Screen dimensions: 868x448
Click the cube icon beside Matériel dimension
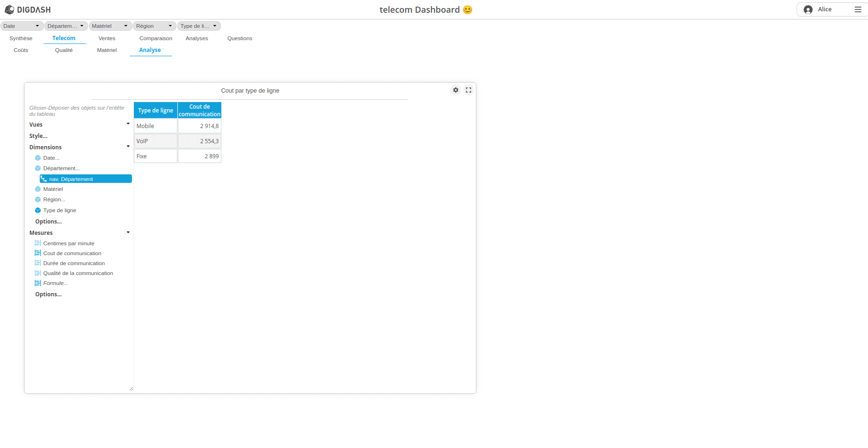pyautogui.click(x=38, y=189)
